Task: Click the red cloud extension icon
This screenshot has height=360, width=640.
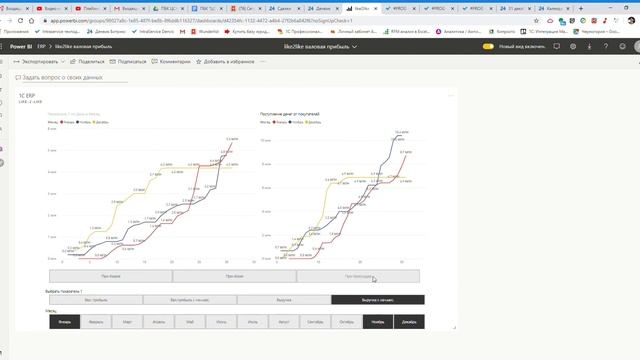Action: point(550,20)
